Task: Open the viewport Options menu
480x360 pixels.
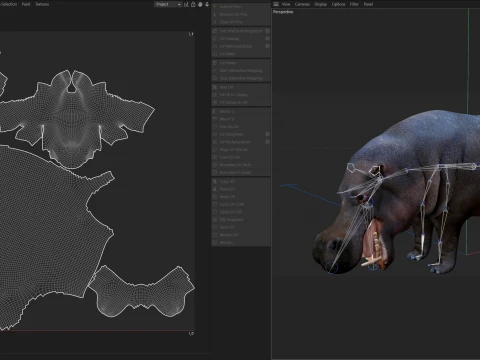Action: [x=338, y=4]
